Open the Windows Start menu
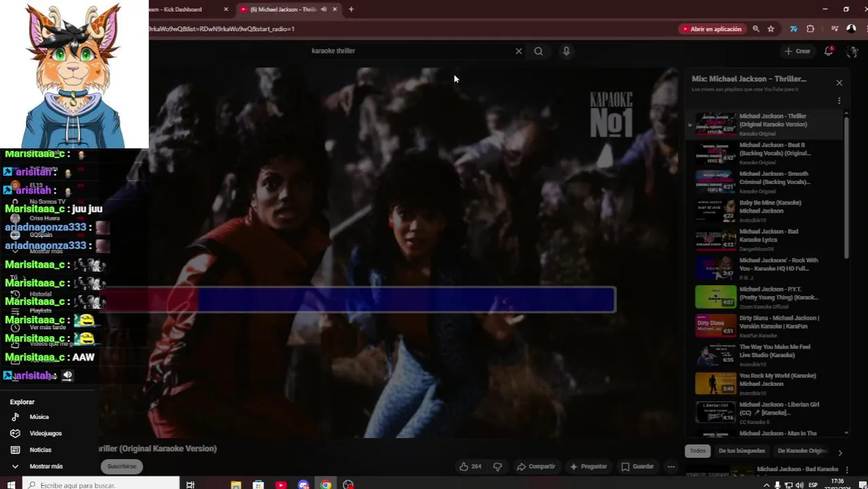Screen dimensions: 868x489 (11, 485)
